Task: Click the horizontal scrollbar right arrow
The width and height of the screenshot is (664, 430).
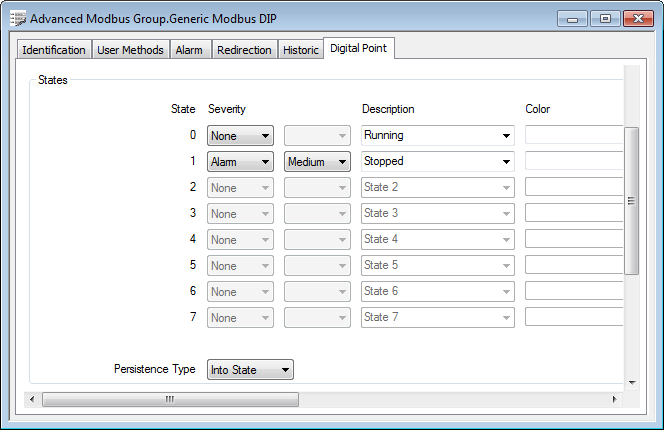Action: coord(614,399)
